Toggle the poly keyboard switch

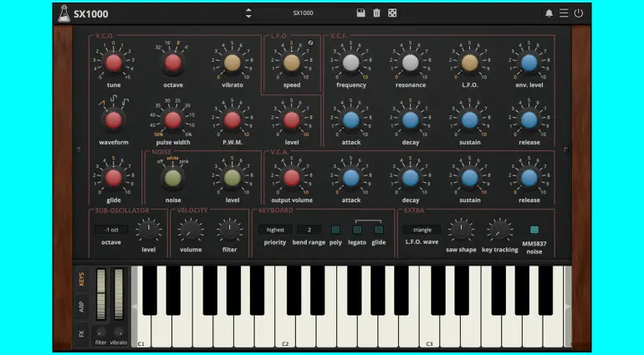(x=336, y=230)
